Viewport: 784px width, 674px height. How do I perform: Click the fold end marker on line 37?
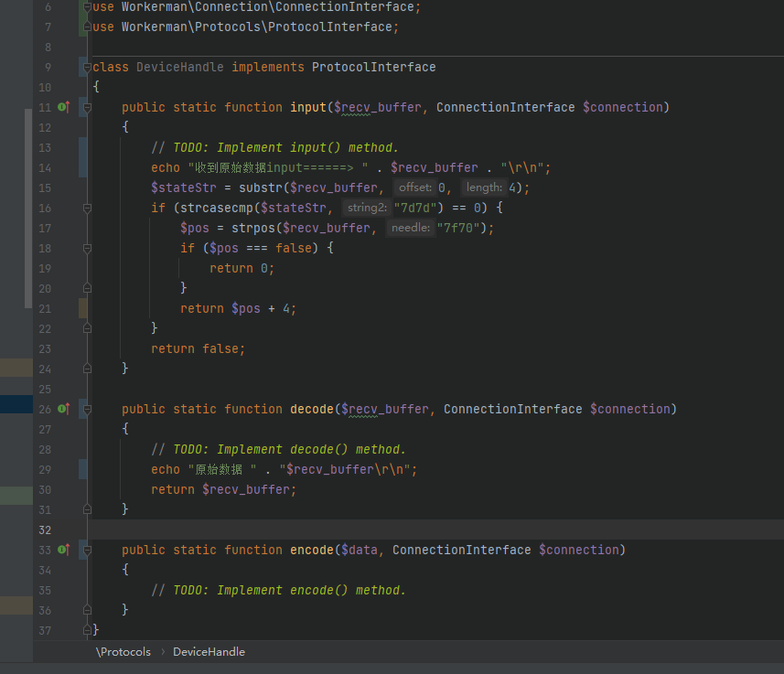[x=87, y=630]
